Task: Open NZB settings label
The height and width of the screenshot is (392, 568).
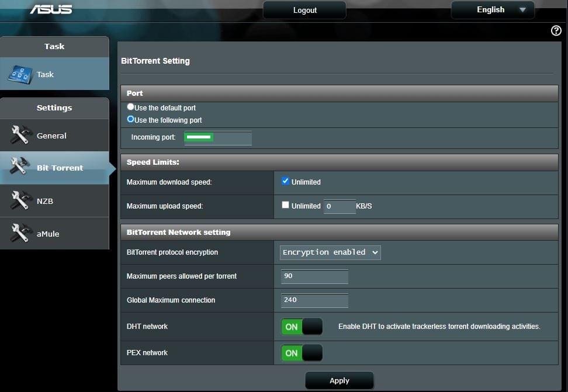Action: (x=45, y=201)
